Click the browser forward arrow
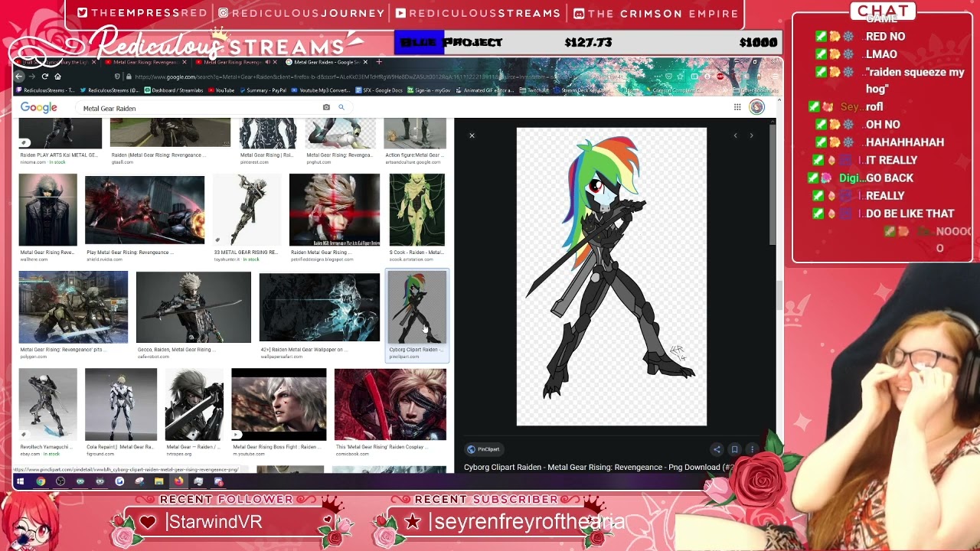980x551 pixels. (32, 77)
